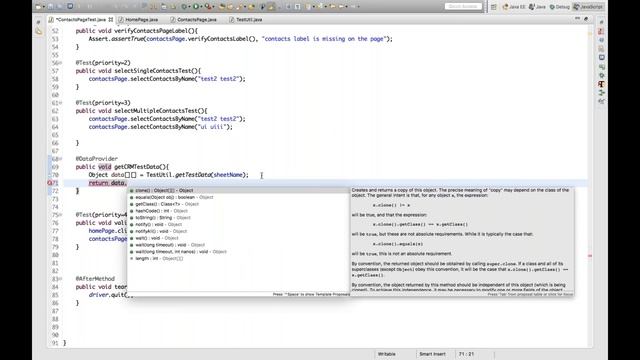Choose the length : int proposal
The image size is (640, 360).
(x=238, y=258)
